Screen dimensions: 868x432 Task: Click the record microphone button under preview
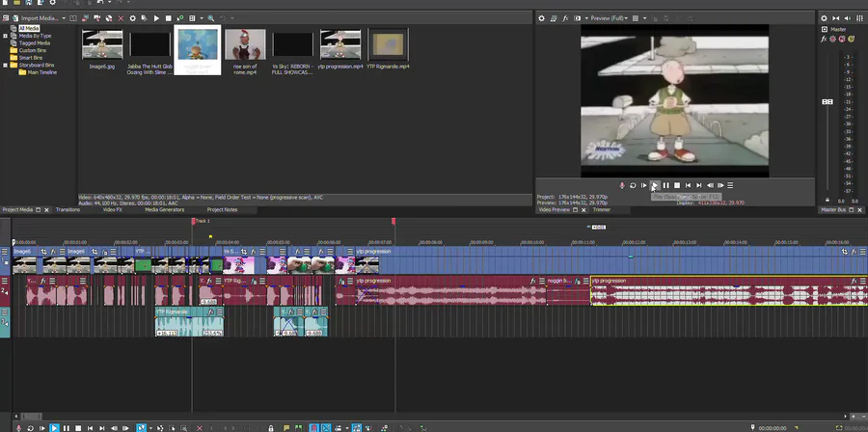coord(622,185)
